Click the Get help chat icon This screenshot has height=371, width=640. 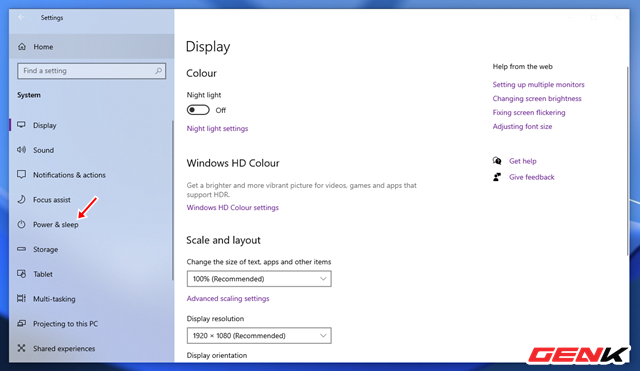497,161
